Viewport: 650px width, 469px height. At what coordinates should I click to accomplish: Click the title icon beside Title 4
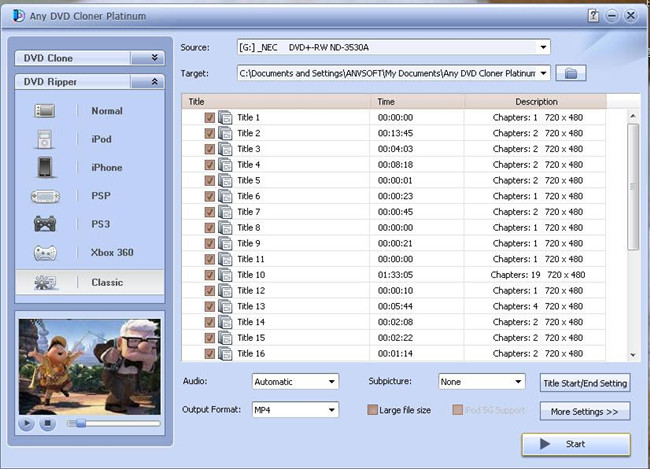click(x=225, y=165)
